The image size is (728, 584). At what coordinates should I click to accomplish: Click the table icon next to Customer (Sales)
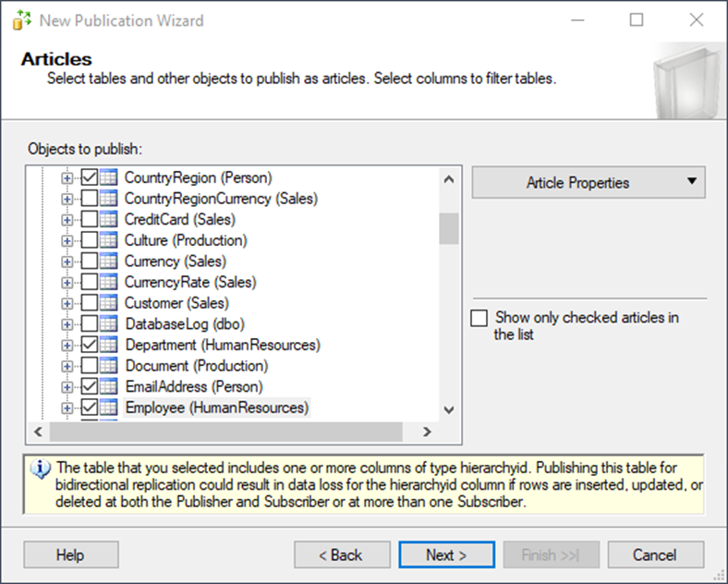pos(109,303)
